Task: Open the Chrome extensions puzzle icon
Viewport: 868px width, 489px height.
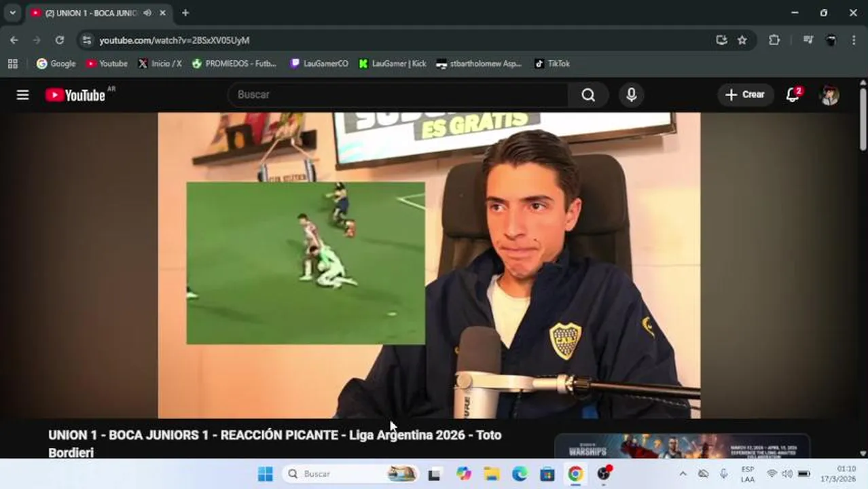Action: click(774, 40)
